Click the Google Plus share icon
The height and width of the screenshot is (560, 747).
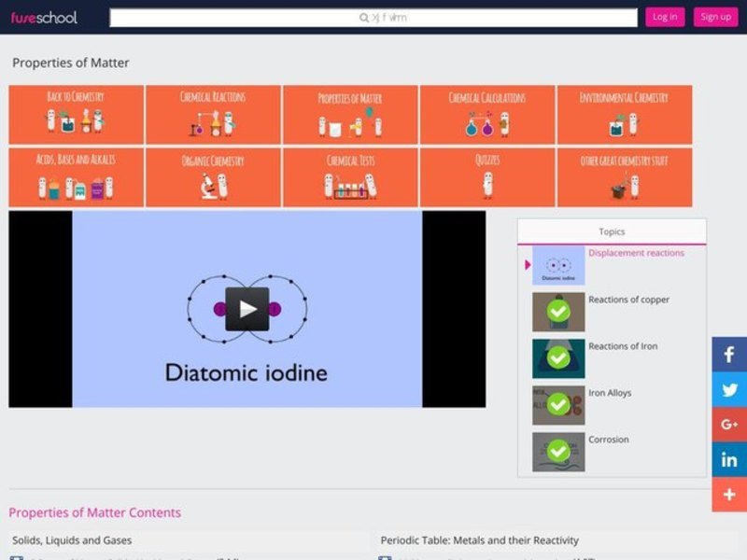tap(729, 425)
